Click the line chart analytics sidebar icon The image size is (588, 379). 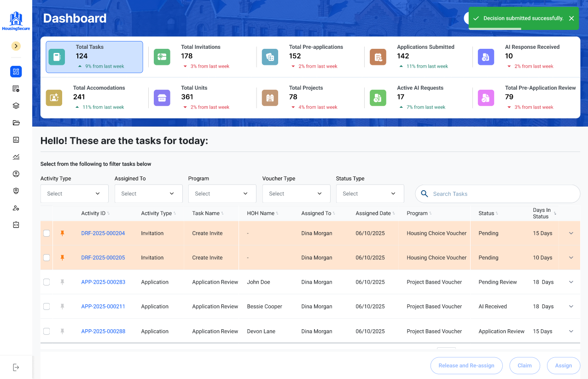pos(16,157)
